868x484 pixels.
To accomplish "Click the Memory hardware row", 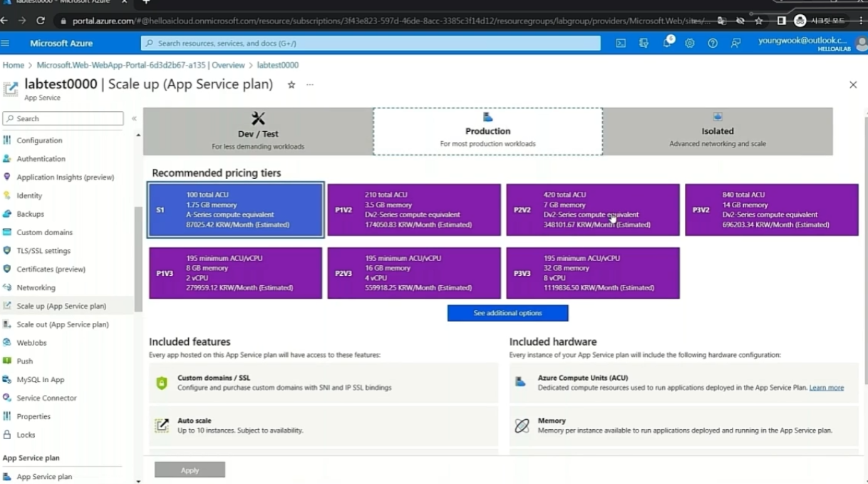I will point(684,426).
